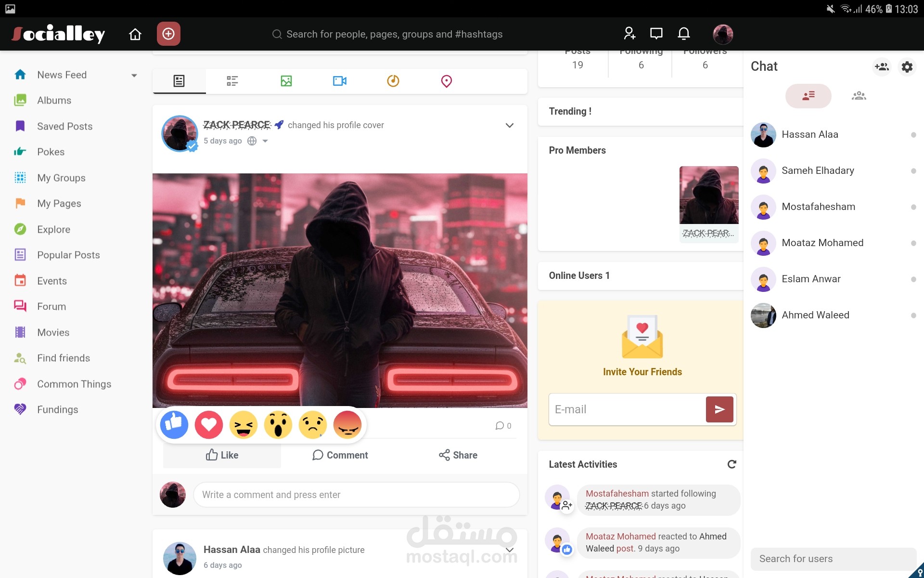
Task: Open post privacy dropdown beside globe icon
Action: 265,141
